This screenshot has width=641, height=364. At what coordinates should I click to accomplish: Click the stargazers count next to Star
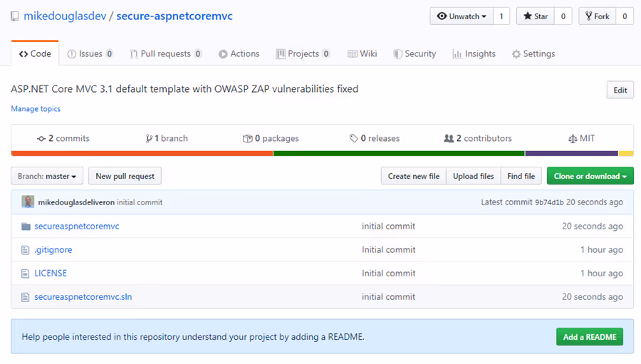pyautogui.click(x=563, y=16)
